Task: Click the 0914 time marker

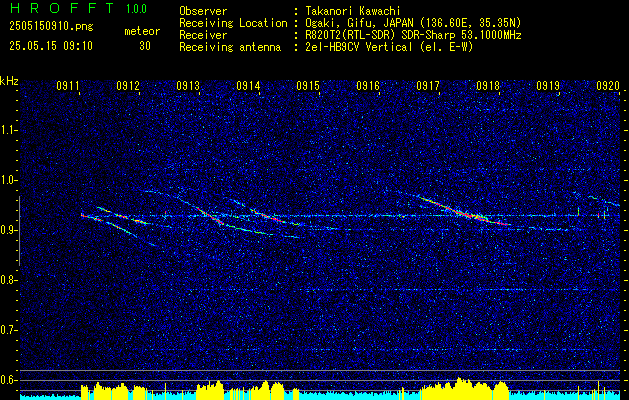Action: (248, 85)
